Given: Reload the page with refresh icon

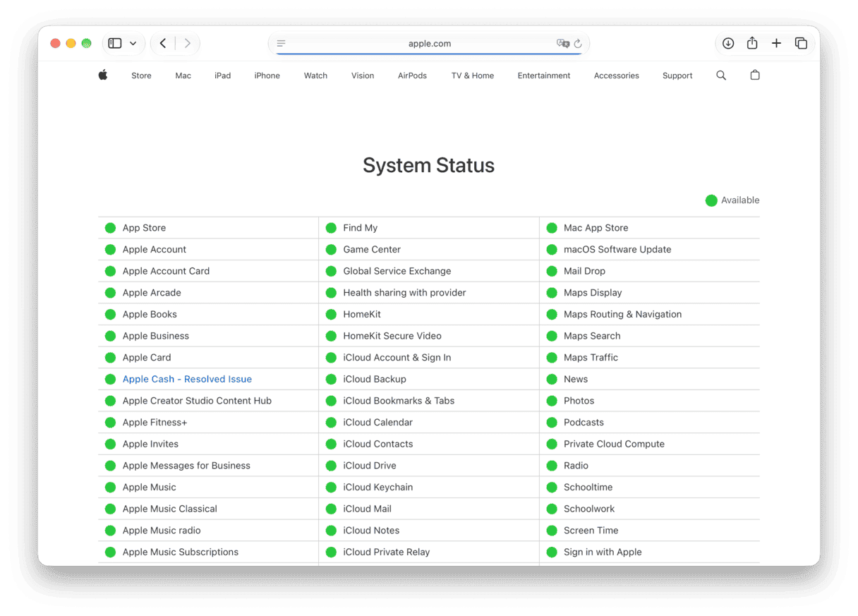Looking at the screenshot, I should pos(578,44).
